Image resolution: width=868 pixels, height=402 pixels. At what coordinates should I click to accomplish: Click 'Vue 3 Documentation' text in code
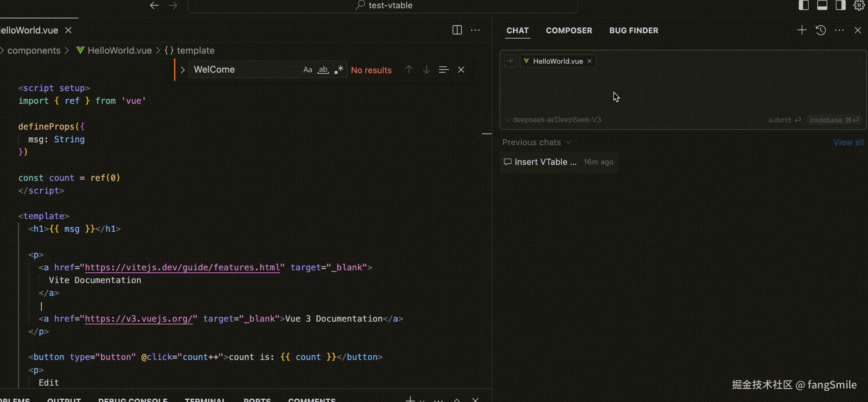coord(334,319)
